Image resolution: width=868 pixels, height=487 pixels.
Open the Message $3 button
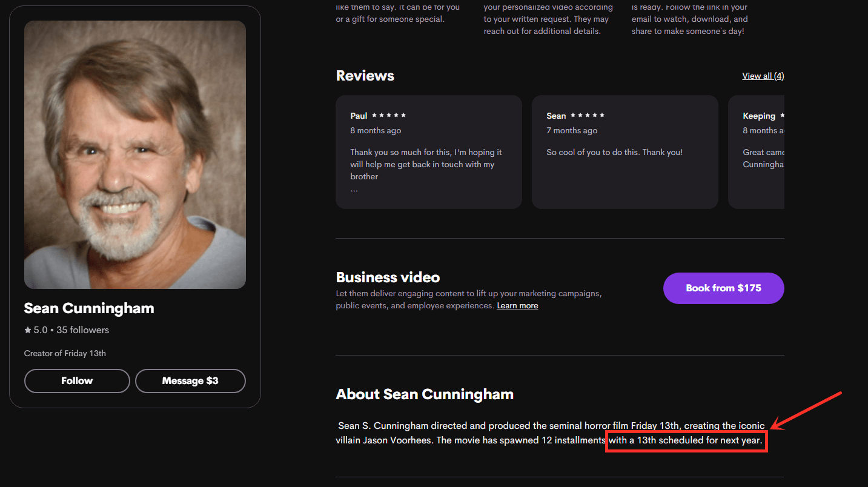click(190, 381)
